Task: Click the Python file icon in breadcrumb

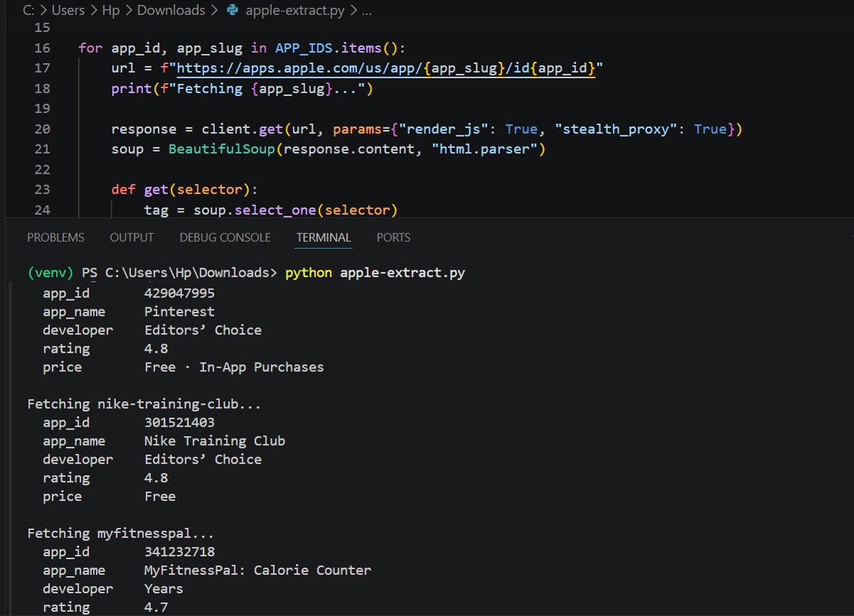Action: (231, 11)
